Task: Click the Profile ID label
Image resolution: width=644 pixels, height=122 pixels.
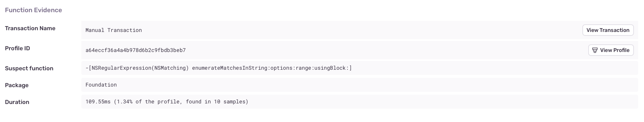Action: coord(17,48)
